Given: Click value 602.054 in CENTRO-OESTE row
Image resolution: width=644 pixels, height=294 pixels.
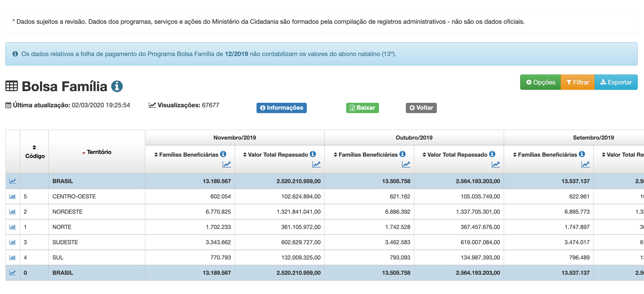Looking at the screenshot, I should (221, 196).
